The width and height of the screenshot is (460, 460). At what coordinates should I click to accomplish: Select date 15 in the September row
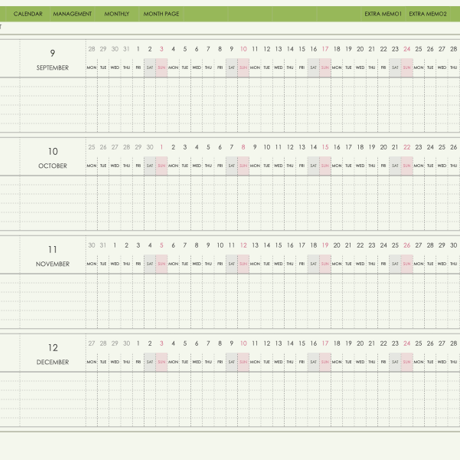coord(302,49)
